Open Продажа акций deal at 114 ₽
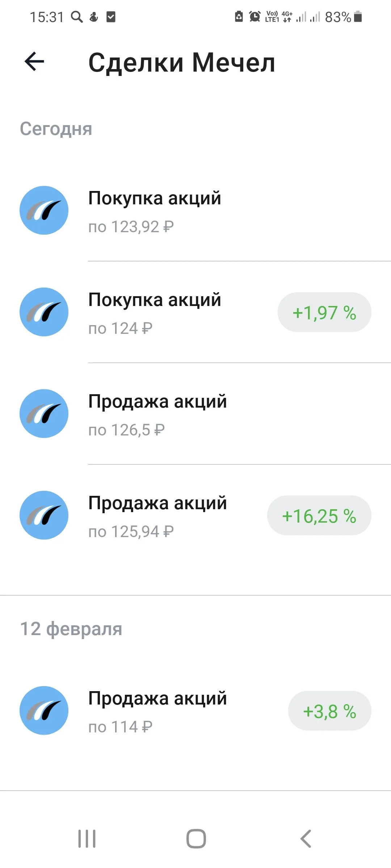 tap(195, 711)
